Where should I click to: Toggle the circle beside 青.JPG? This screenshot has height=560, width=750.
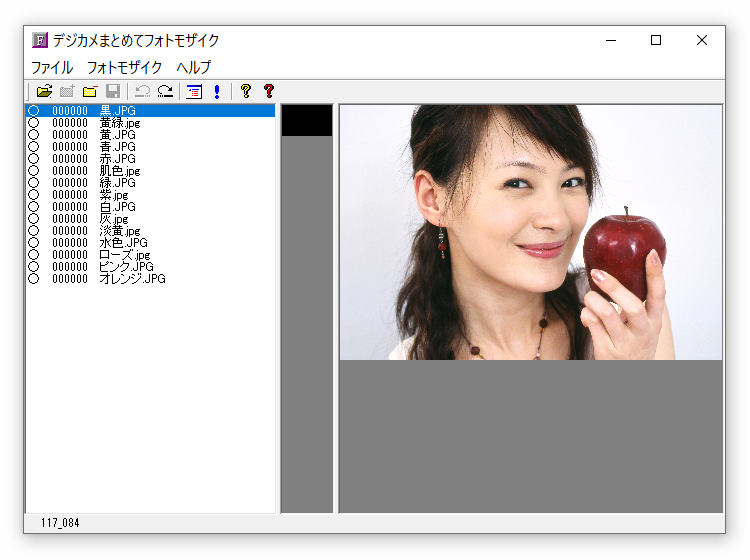[33, 146]
